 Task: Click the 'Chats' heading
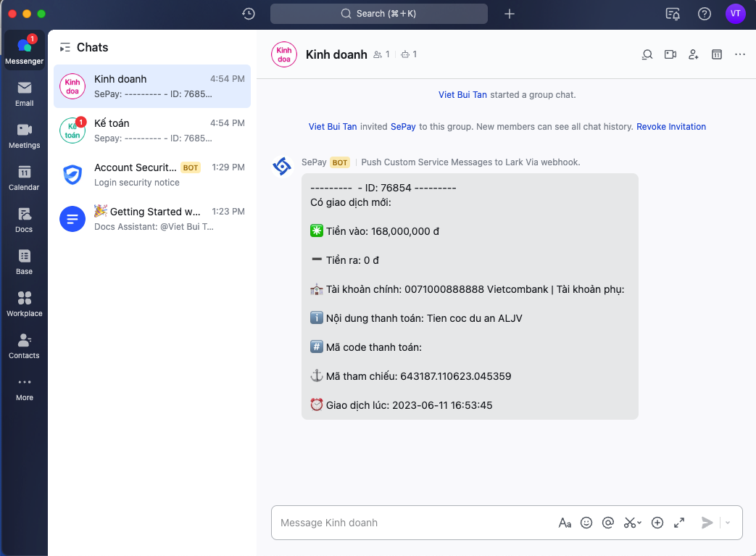point(93,47)
